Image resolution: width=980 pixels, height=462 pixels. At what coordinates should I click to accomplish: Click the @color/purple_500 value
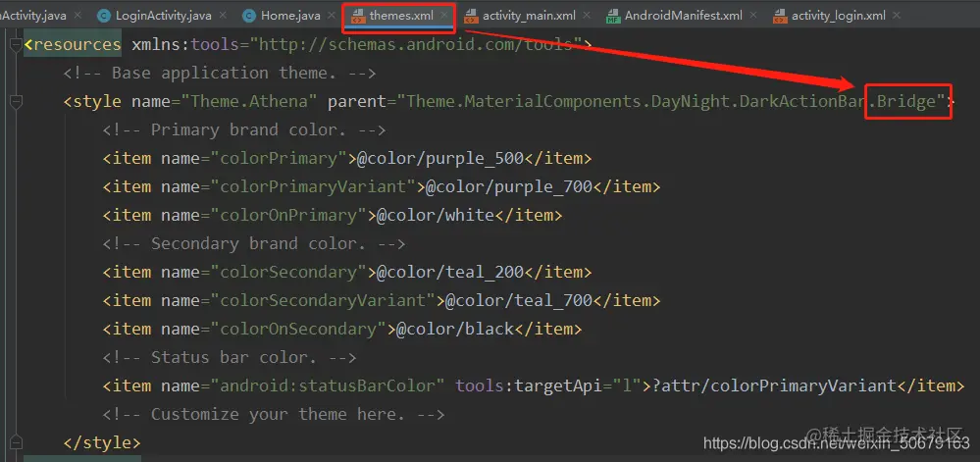[x=440, y=158]
